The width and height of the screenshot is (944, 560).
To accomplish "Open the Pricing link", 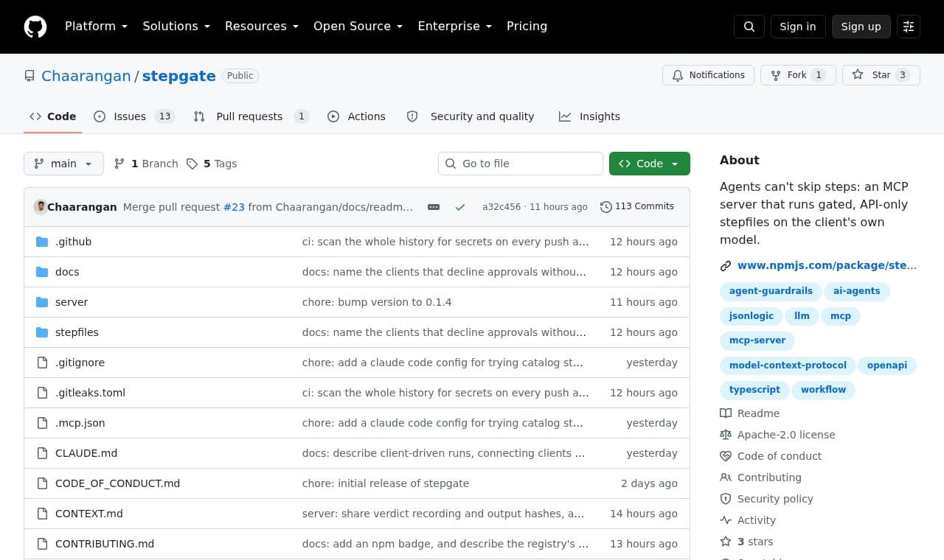I will coord(527,27).
